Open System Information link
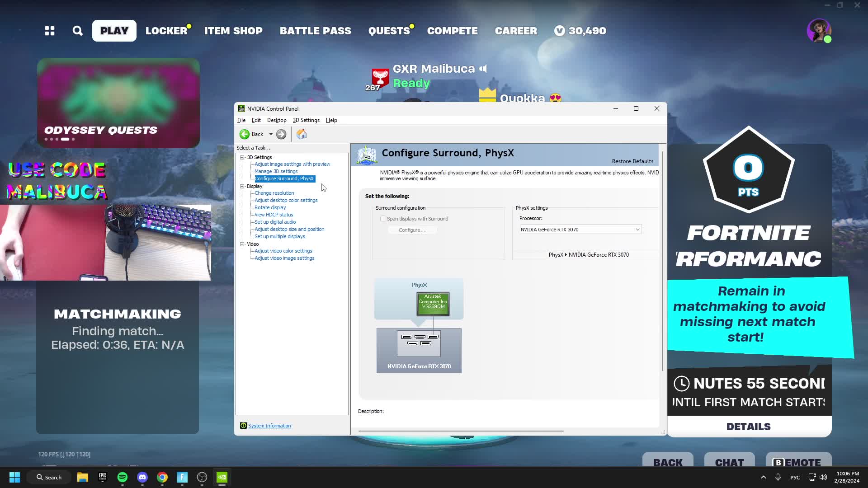 click(269, 426)
